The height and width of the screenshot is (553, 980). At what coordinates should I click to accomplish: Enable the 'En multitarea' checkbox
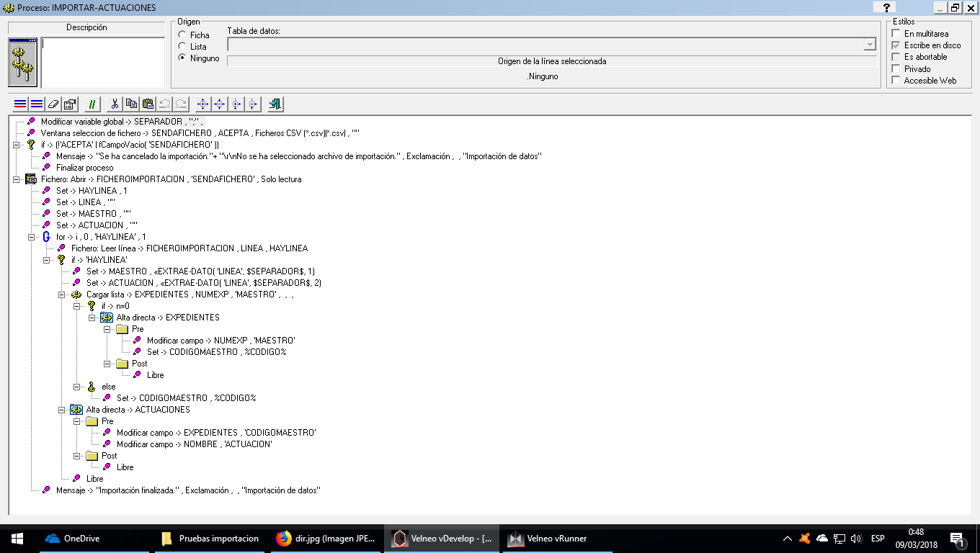coord(896,34)
